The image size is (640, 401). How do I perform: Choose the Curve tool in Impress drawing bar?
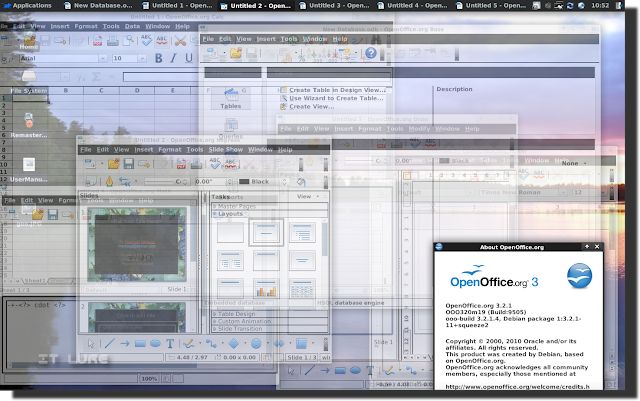(x=189, y=344)
